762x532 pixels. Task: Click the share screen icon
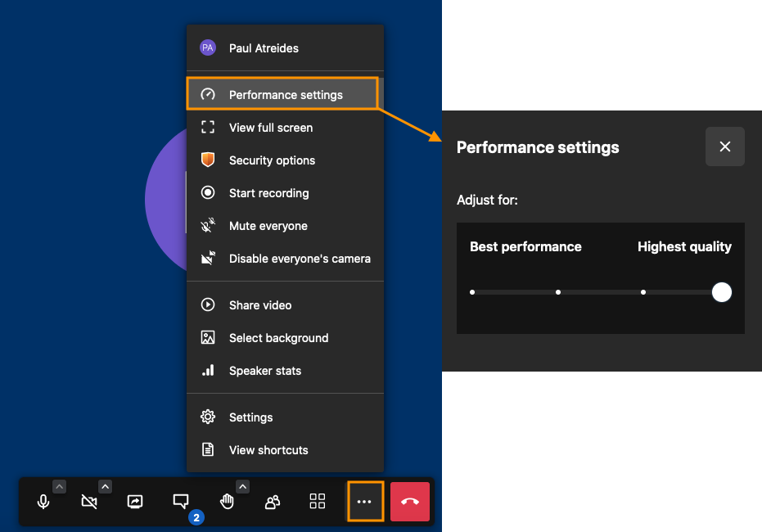[x=136, y=502]
